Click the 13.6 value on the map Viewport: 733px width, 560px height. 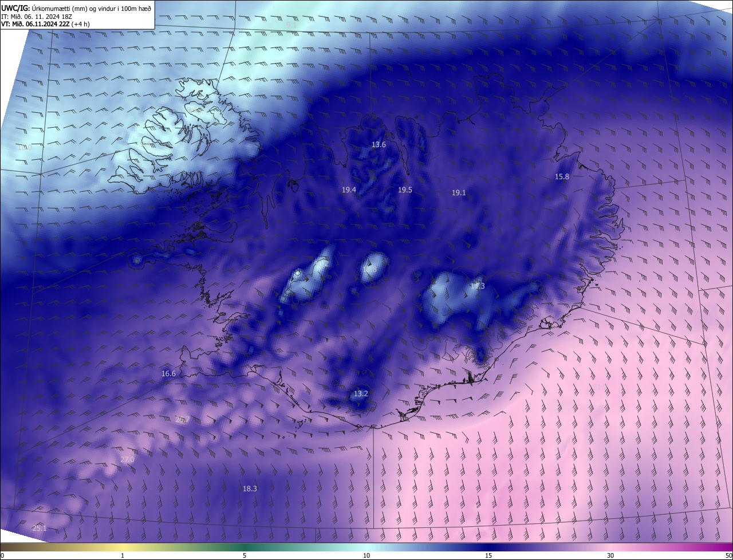(379, 145)
